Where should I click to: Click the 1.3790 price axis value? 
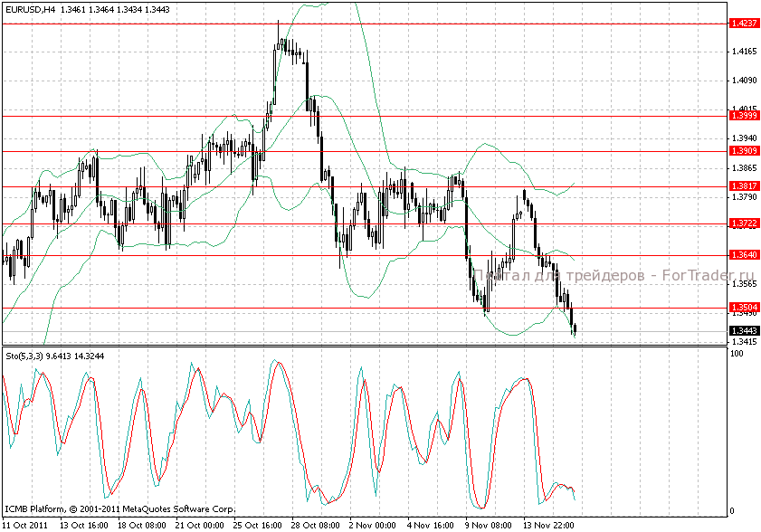point(745,197)
